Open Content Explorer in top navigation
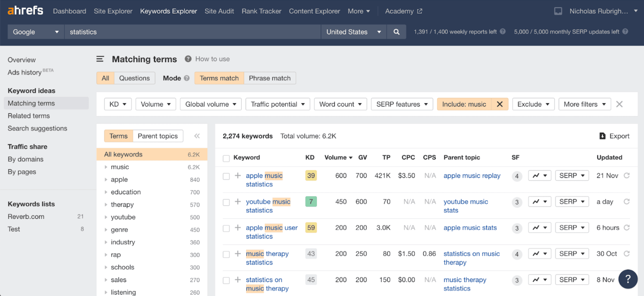This screenshot has width=644, height=296. pos(314,11)
